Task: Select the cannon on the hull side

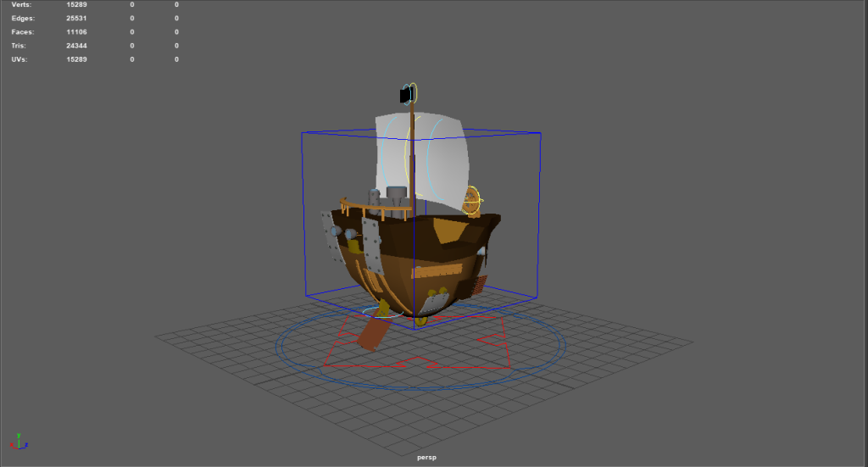Action: 351,235
